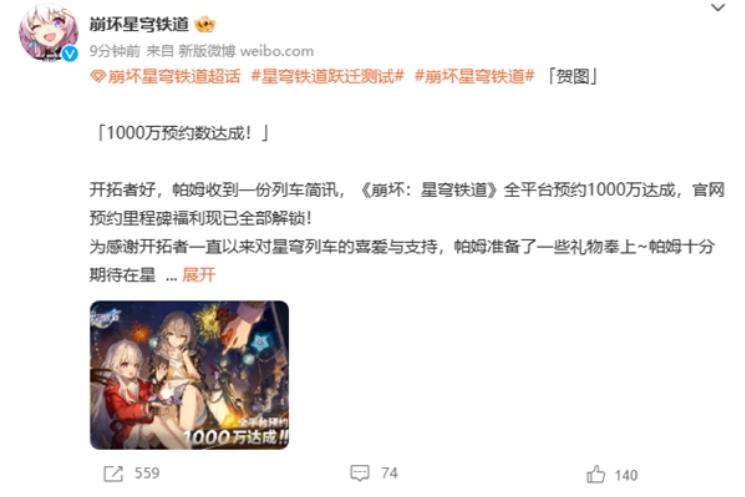The width and height of the screenshot is (745, 497).
Task: Open the 崩坏星穹铁道 profile avatar
Action: [x=48, y=33]
